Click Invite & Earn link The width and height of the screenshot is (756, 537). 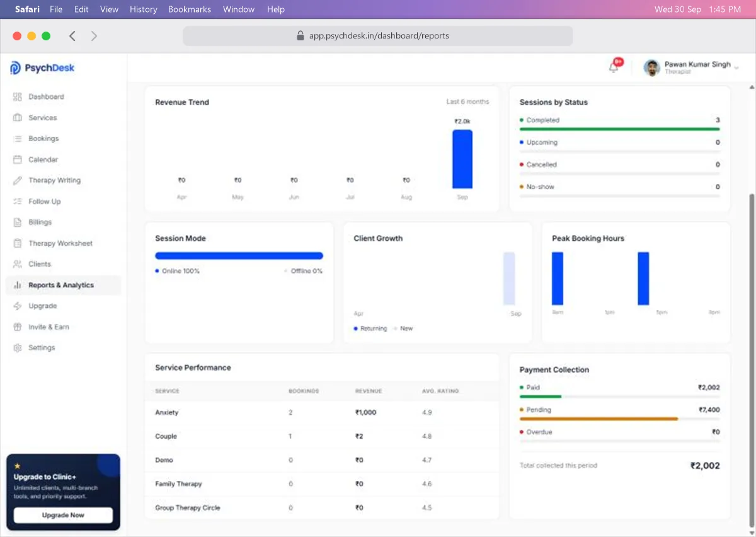49,327
